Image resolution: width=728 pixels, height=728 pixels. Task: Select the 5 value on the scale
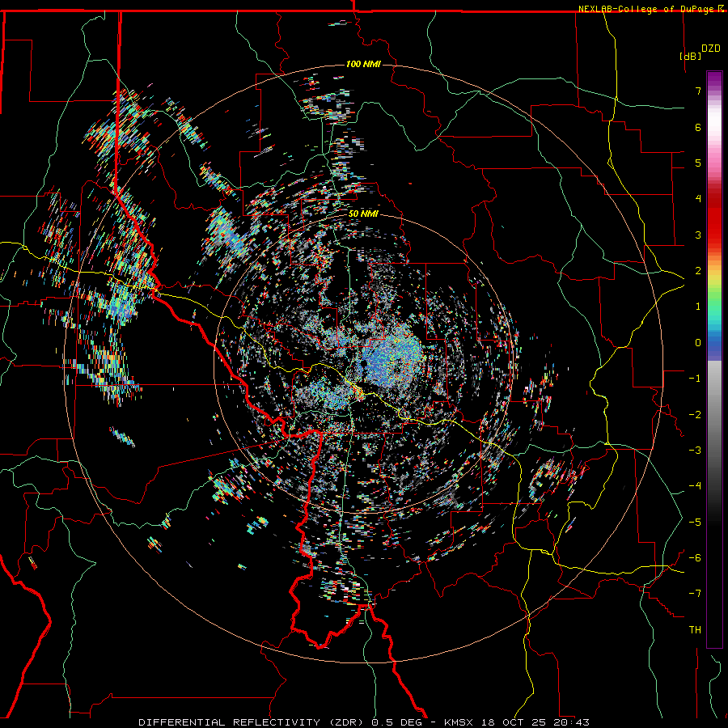point(698,163)
